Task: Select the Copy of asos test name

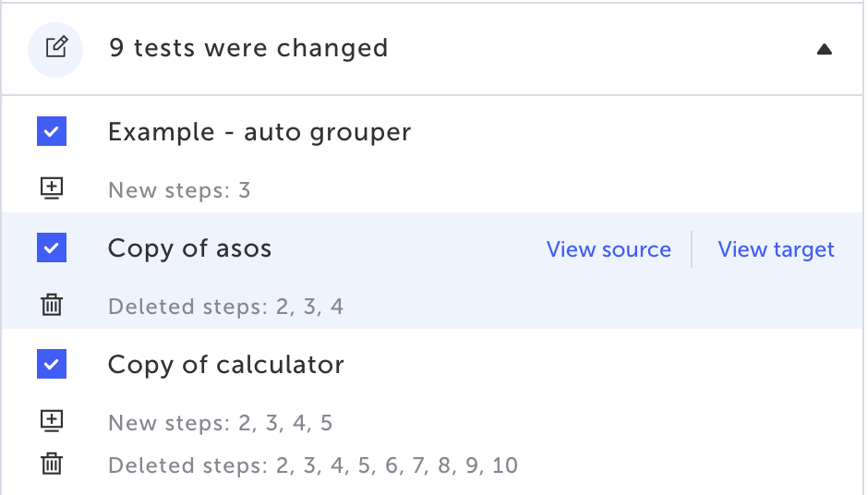Action: point(189,248)
